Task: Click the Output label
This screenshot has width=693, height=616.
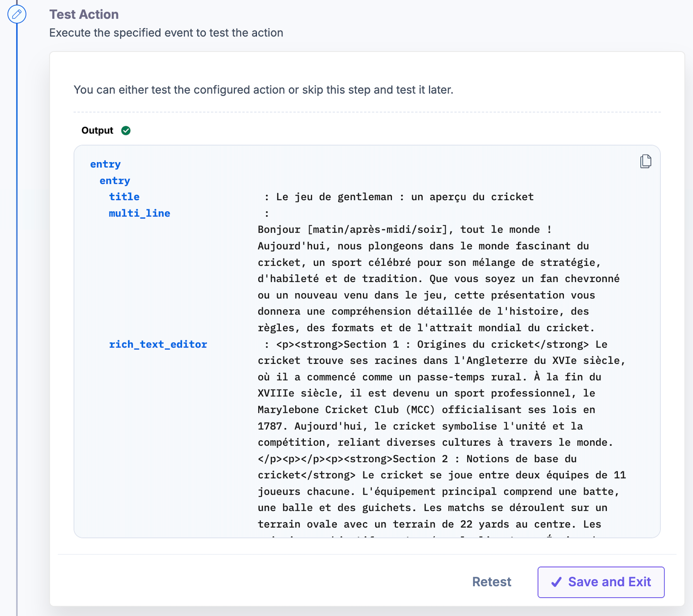Action: point(97,131)
